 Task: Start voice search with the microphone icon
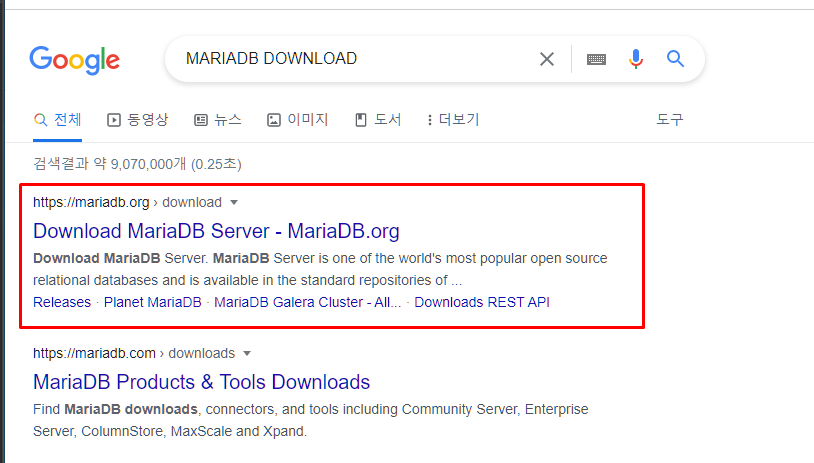[x=635, y=59]
